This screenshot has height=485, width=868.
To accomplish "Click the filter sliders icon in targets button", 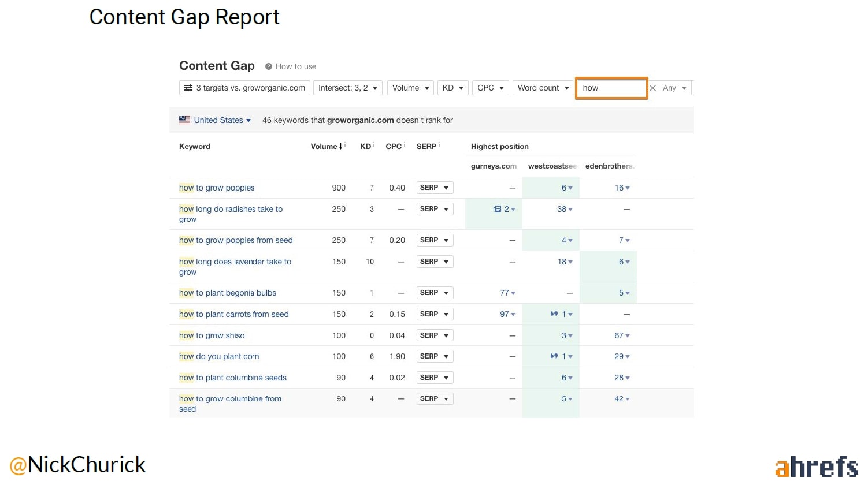I will [x=188, y=88].
